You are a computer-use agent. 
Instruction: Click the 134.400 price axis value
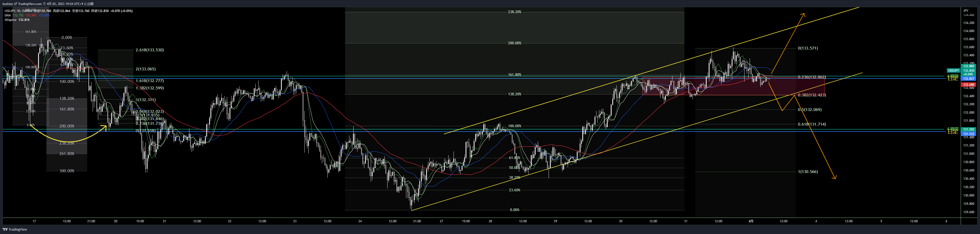point(969,15)
